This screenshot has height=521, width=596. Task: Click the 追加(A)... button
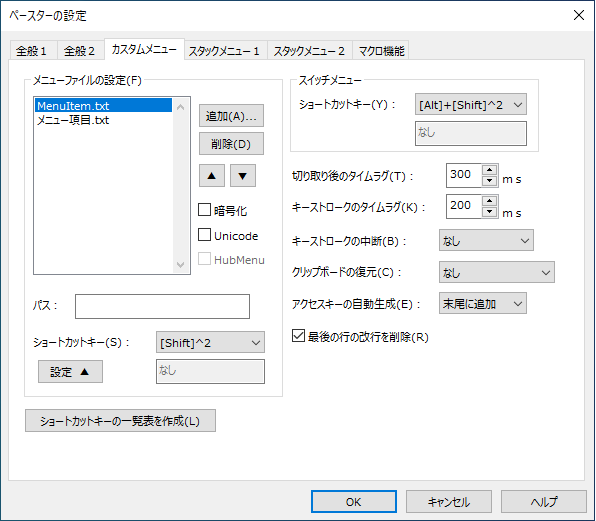[231, 116]
